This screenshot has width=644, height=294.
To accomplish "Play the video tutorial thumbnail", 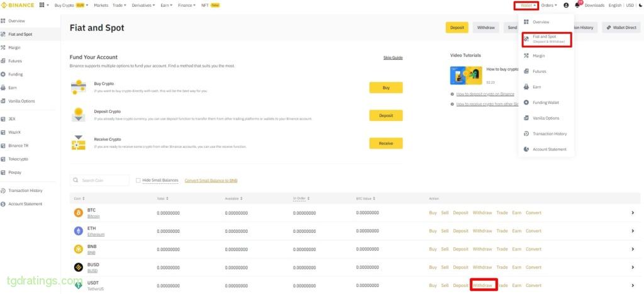I will pos(466,76).
